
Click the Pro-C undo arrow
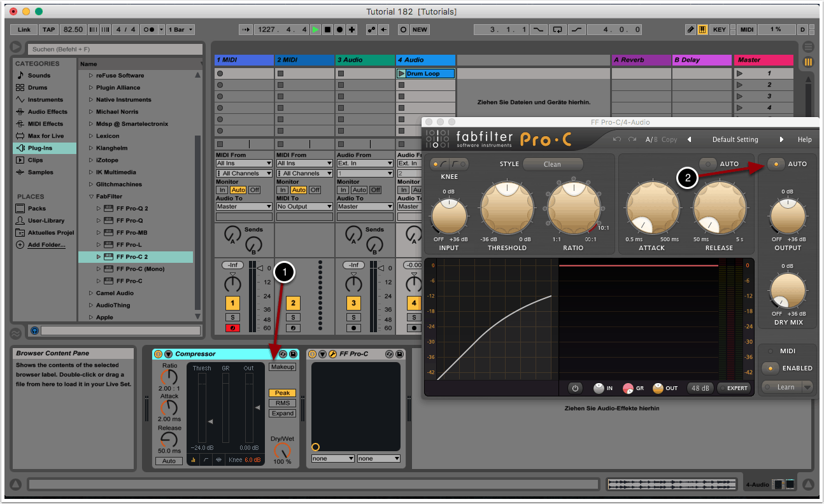pyautogui.click(x=616, y=139)
